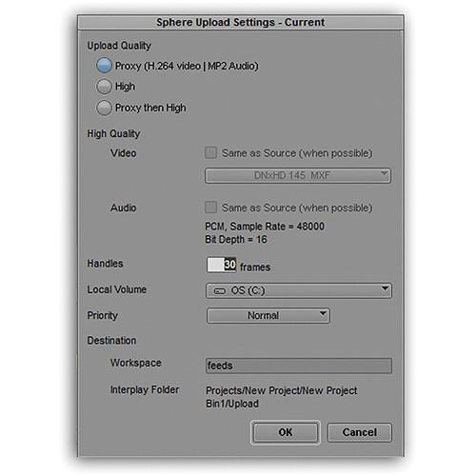Click the Handles frames input field
This screenshot has width=476, height=476.
pos(222,265)
